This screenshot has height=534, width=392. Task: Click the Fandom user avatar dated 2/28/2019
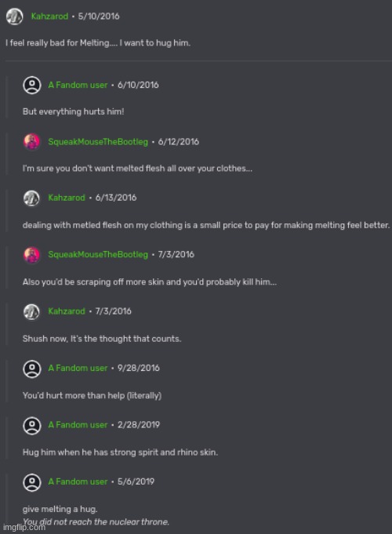click(x=32, y=425)
